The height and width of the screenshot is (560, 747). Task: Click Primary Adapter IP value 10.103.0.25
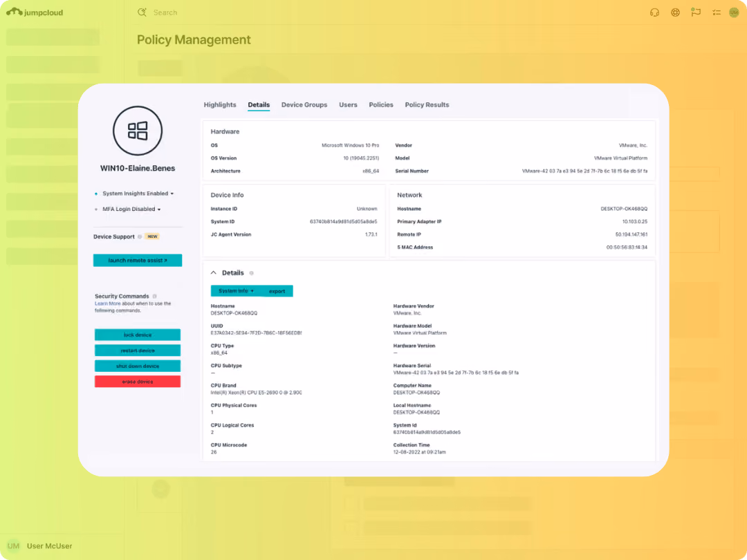point(634,221)
